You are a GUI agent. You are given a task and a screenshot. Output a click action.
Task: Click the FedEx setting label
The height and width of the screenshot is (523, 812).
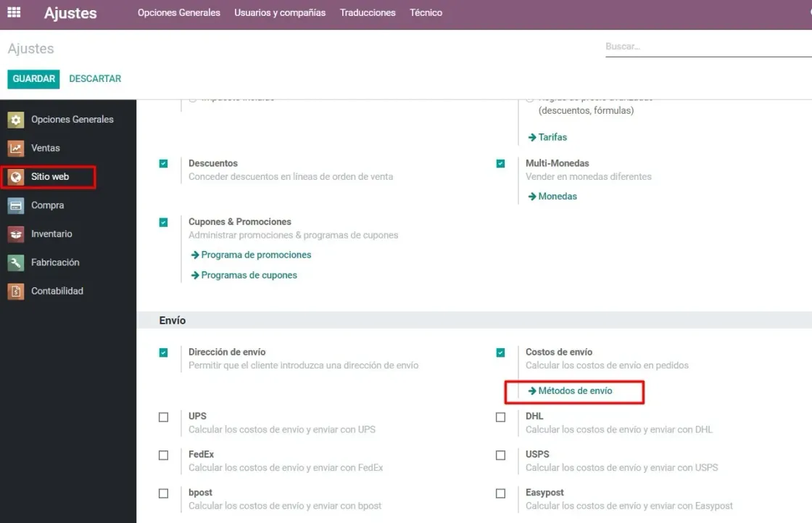[201, 454]
